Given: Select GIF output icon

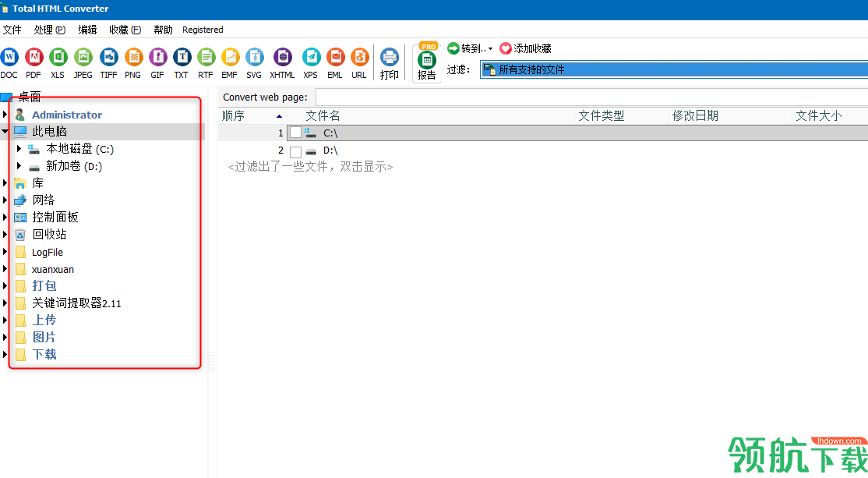Looking at the screenshot, I should pyautogui.click(x=157, y=57).
